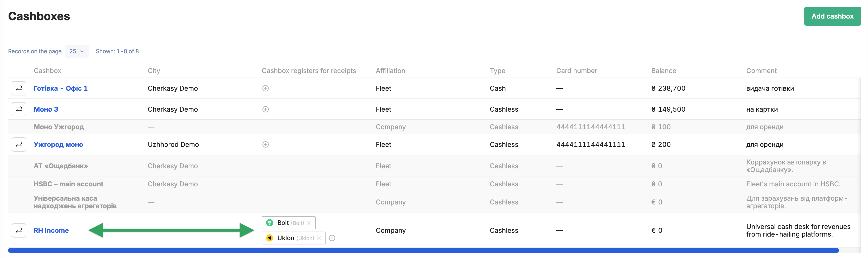Click card number 4444111144441111
Image resolution: width=868 pixels, height=258 pixels.
click(x=590, y=144)
